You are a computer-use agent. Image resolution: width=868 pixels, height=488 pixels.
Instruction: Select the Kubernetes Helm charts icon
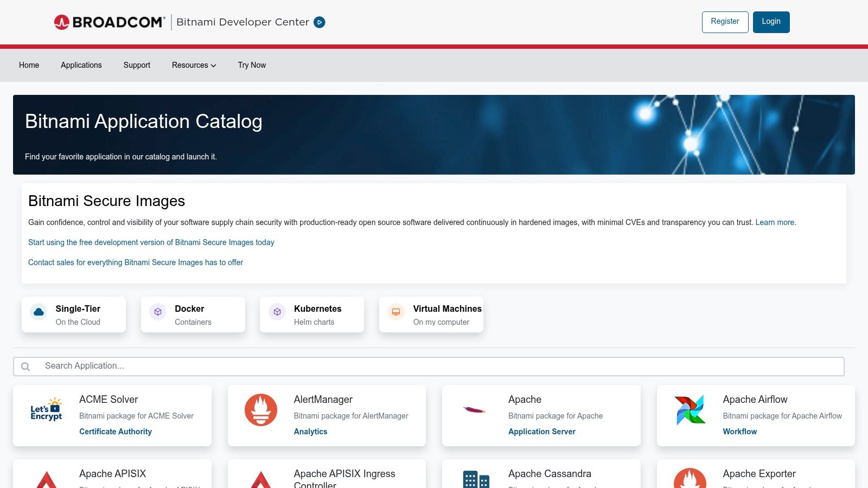tap(277, 312)
